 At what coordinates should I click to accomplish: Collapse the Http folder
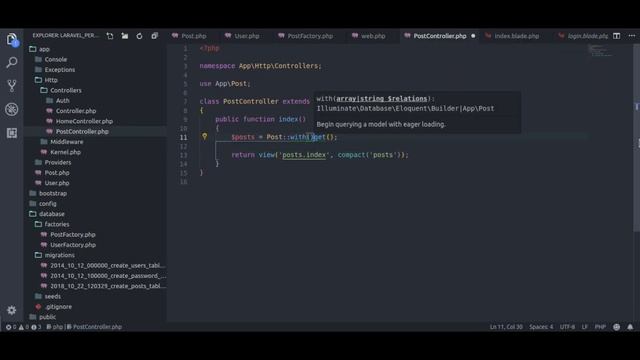click(51, 80)
